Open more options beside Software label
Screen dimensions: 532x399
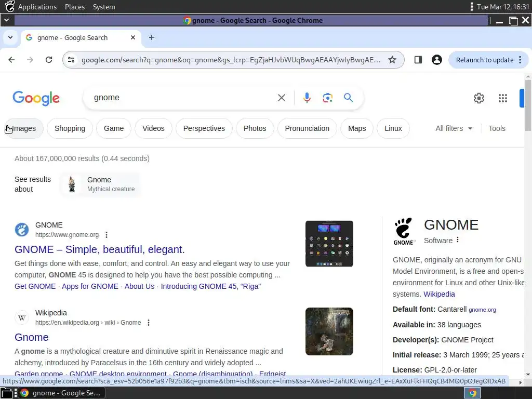(458, 240)
